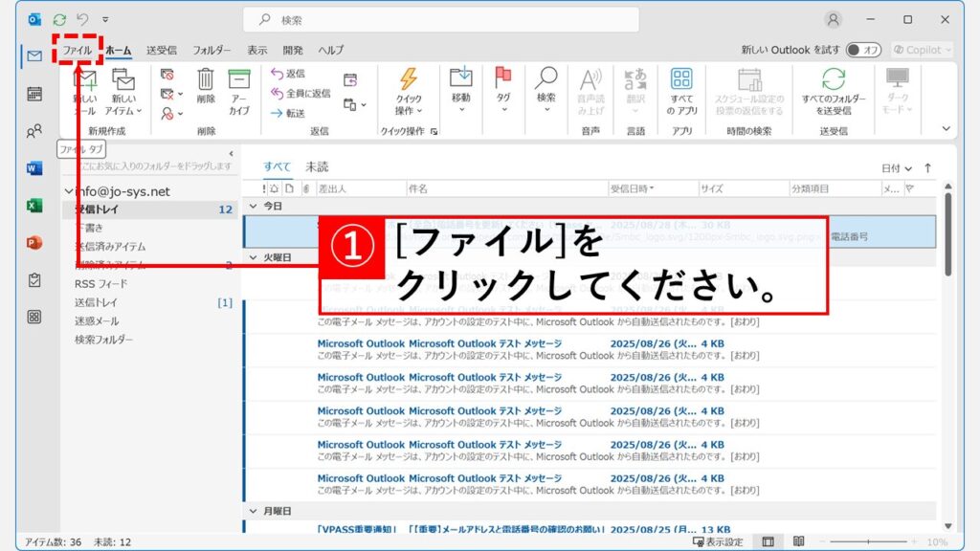
Task: Click the Undo arrow in title bar
Action: pos(82,20)
